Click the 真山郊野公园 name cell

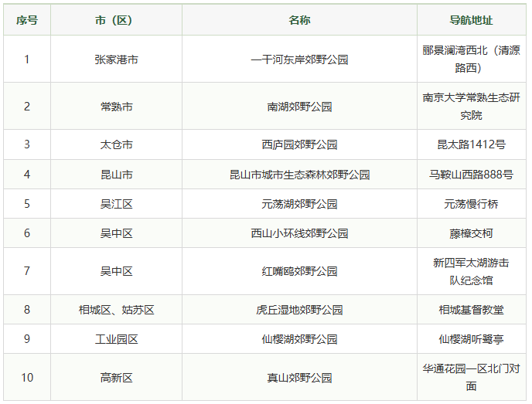(299, 377)
